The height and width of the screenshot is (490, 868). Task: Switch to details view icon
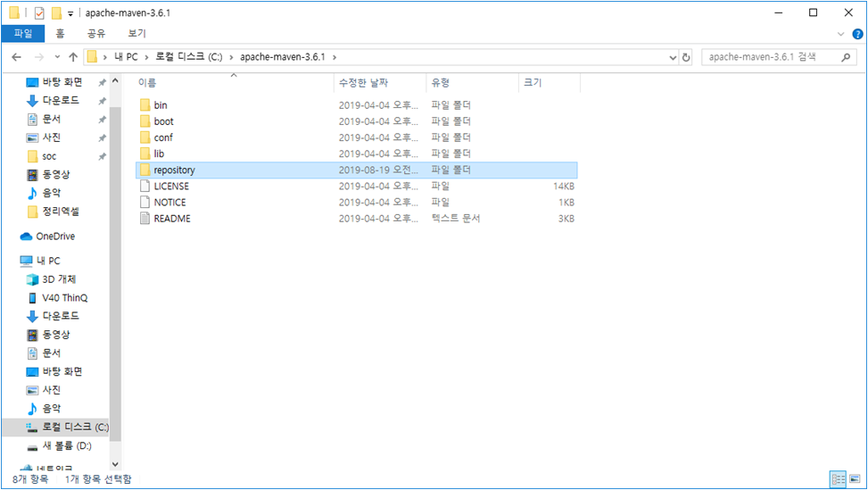click(x=838, y=478)
